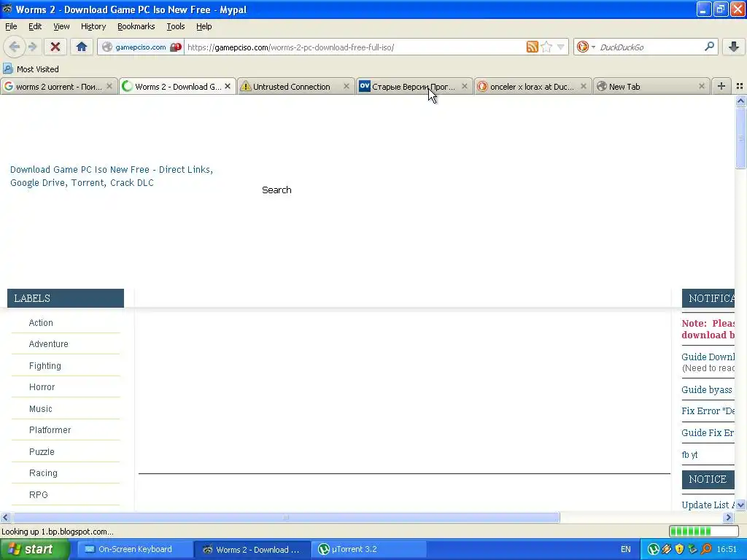Go forward with the Forward arrow button

[32, 47]
